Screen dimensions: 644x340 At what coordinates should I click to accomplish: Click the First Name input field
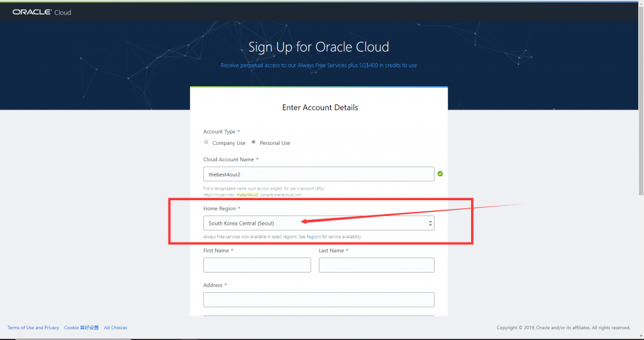click(x=257, y=265)
